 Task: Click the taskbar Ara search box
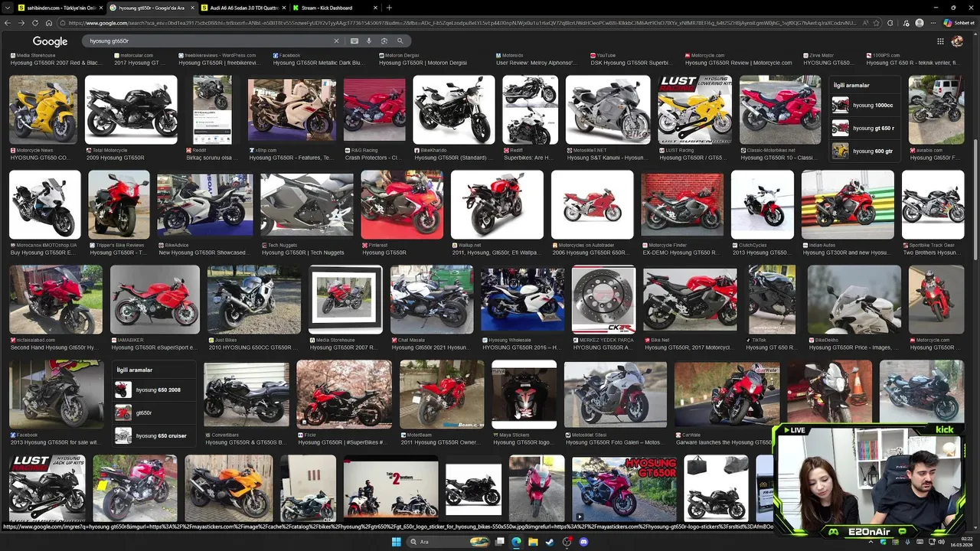pos(449,542)
